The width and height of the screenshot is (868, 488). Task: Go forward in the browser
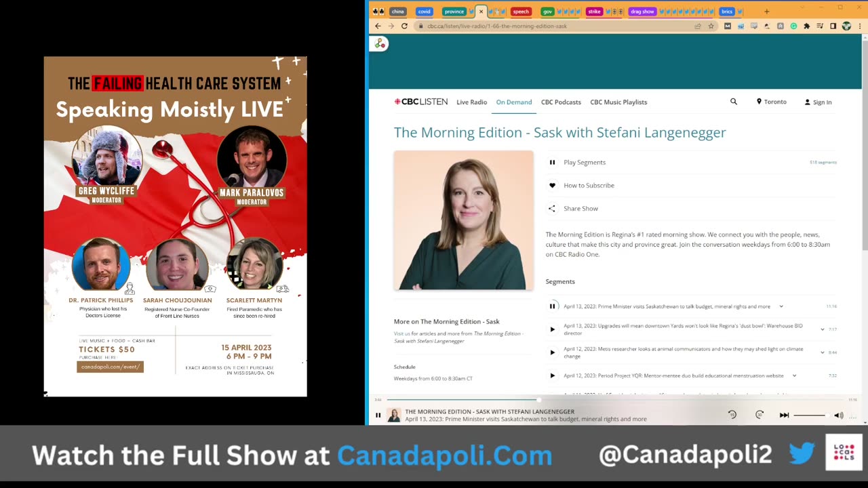click(391, 26)
